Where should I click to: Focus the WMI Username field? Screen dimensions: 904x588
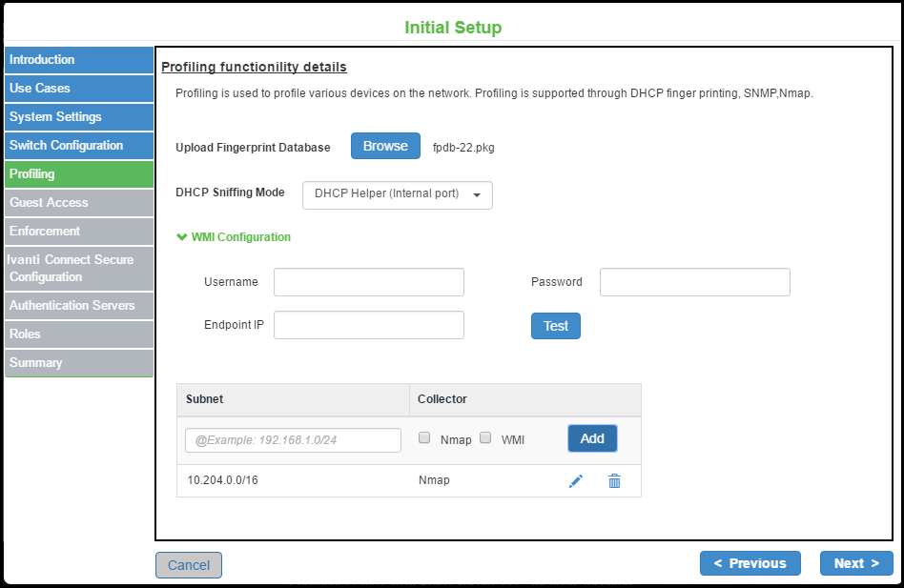pos(368,282)
